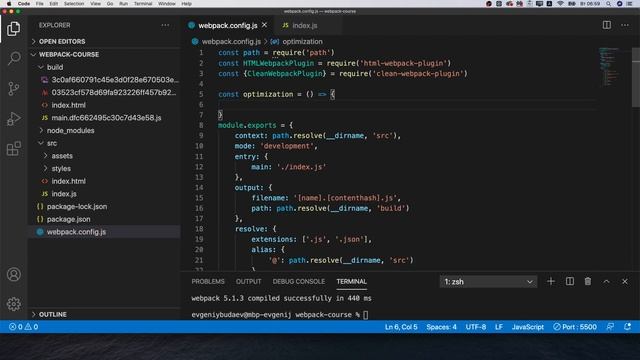Collapse the build folder
The width and height of the screenshot is (640, 360).
[x=105, y=67]
